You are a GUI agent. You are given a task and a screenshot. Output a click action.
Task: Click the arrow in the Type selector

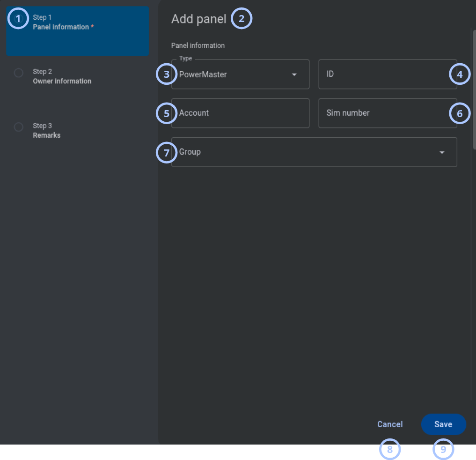tap(294, 74)
